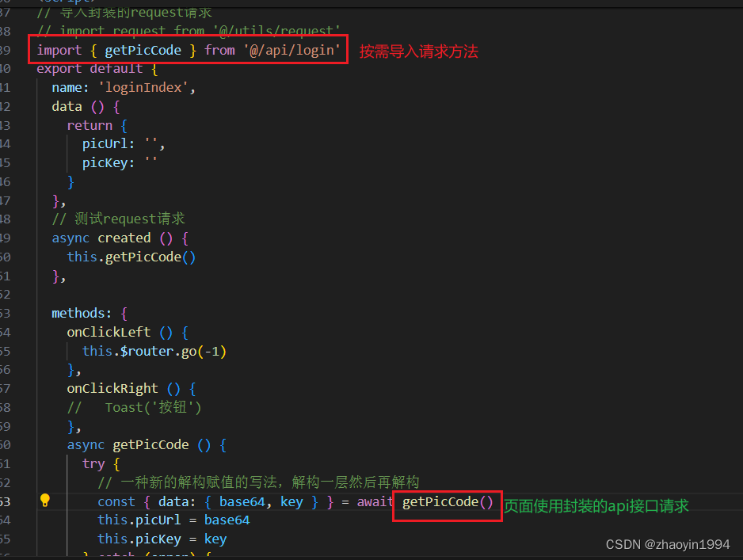Click the 'async getPicCode ()' method declaration
Image resolution: width=743 pixels, height=560 pixels.
pos(147,445)
